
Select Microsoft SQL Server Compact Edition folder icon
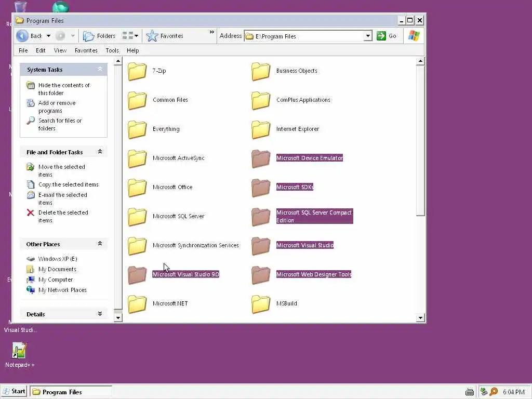[261, 217]
